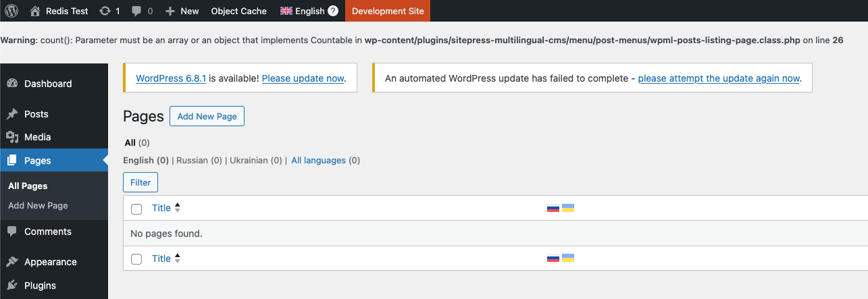Click the All (0) filter link

pos(137,143)
